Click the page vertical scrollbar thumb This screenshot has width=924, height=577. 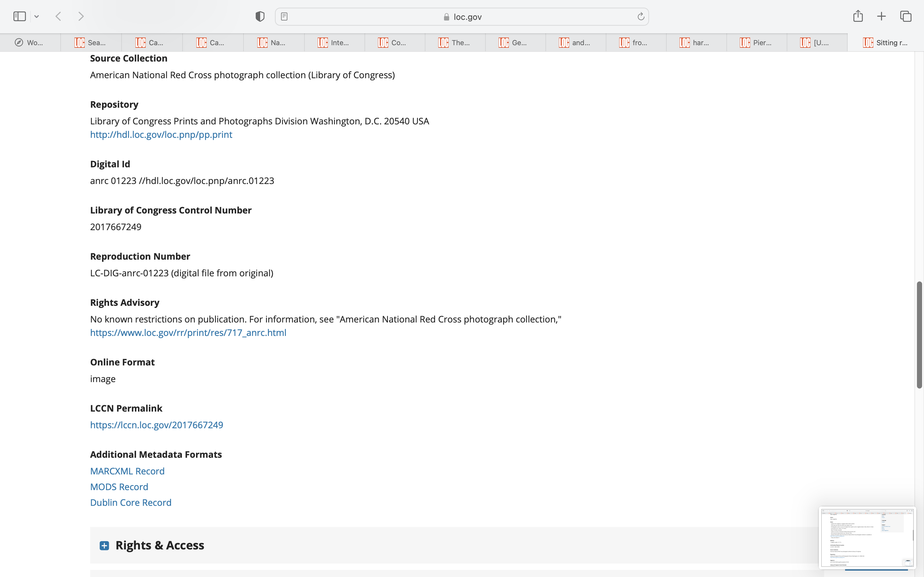pyautogui.click(x=919, y=335)
